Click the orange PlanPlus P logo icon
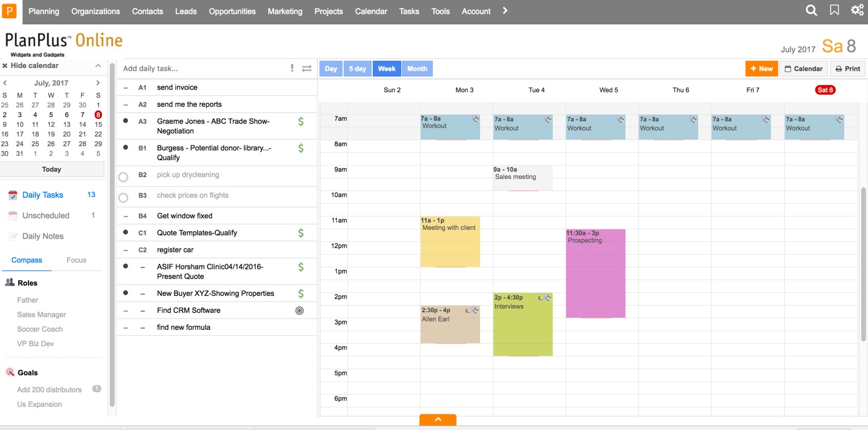 9,11
